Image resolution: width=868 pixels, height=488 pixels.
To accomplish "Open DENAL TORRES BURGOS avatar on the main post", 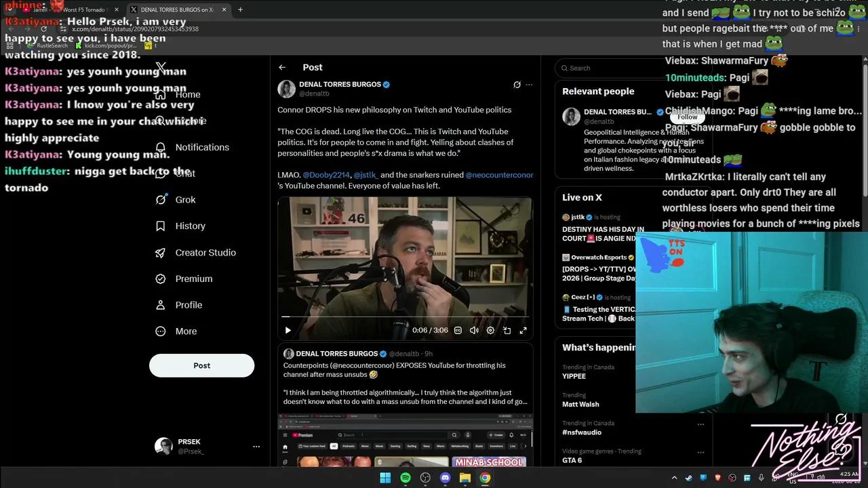I will [286, 89].
